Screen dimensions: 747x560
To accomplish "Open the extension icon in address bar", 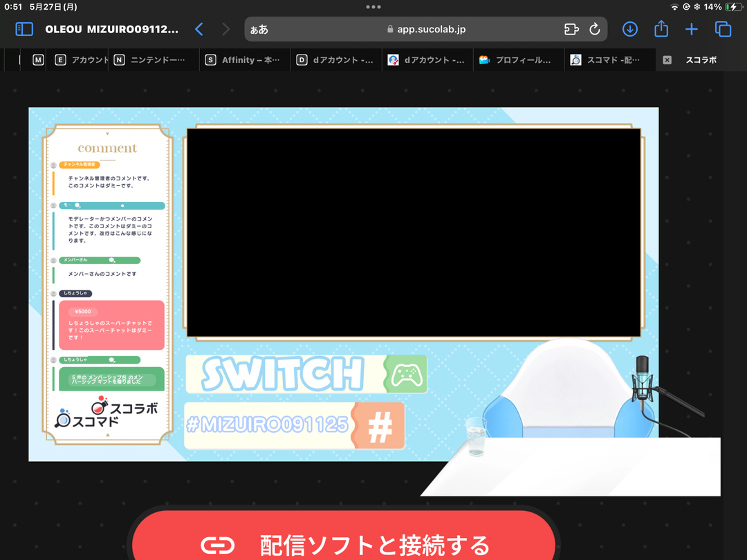I will 571,29.
